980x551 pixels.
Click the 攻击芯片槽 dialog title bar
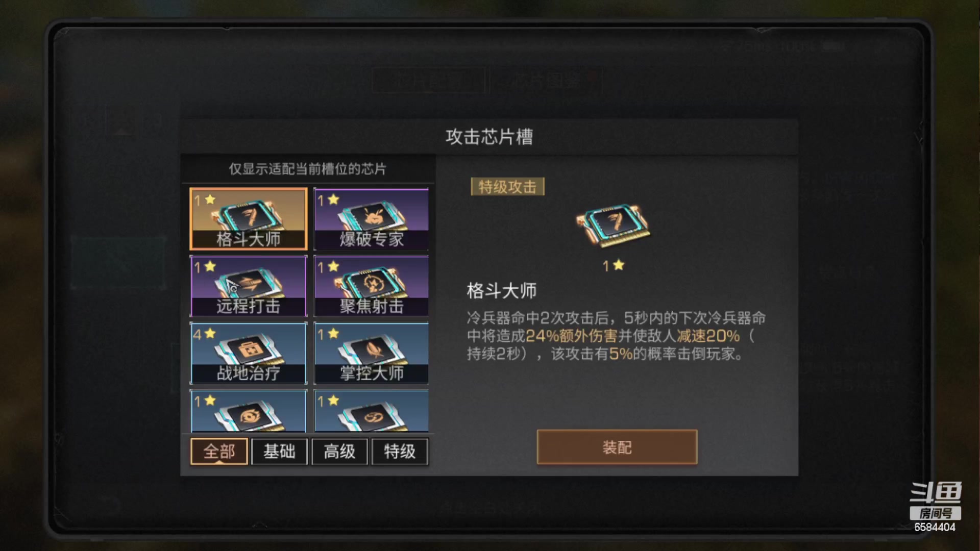click(x=489, y=137)
